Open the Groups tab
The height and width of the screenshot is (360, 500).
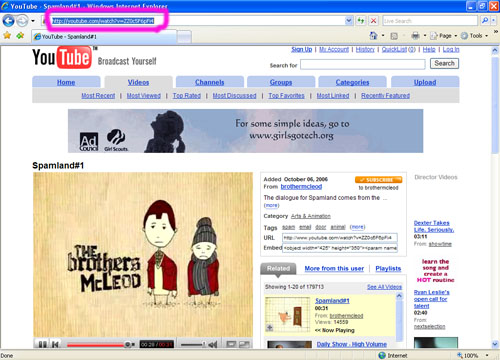click(281, 82)
